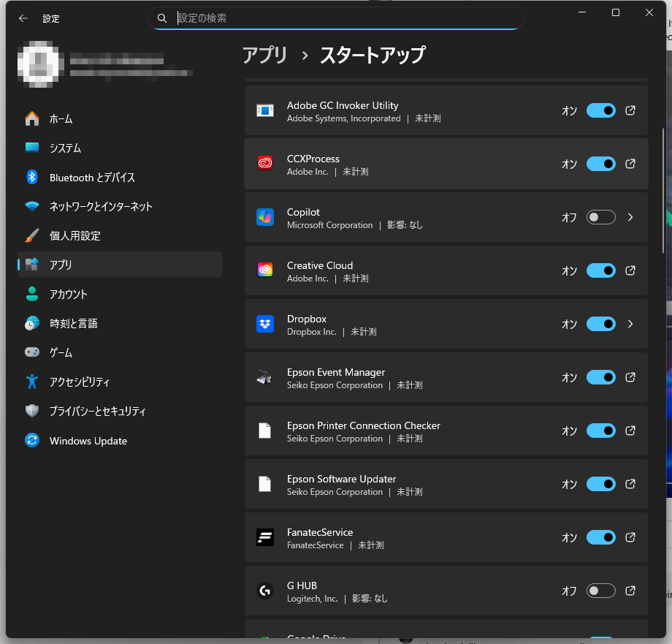Open Adobe GC Invoker Utility external link
Image resolution: width=672 pixels, height=644 pixels.
(630, 110)
